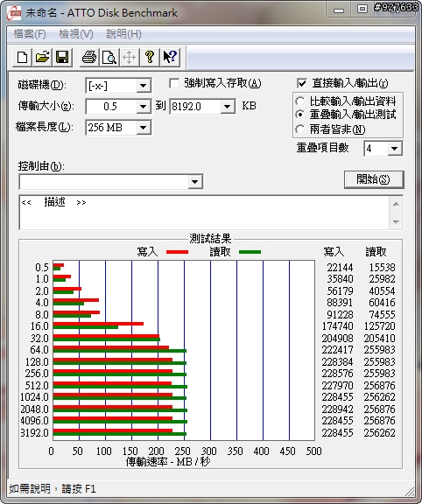
Task: Click the 測試結果 group heading
Action: (210, 239)
